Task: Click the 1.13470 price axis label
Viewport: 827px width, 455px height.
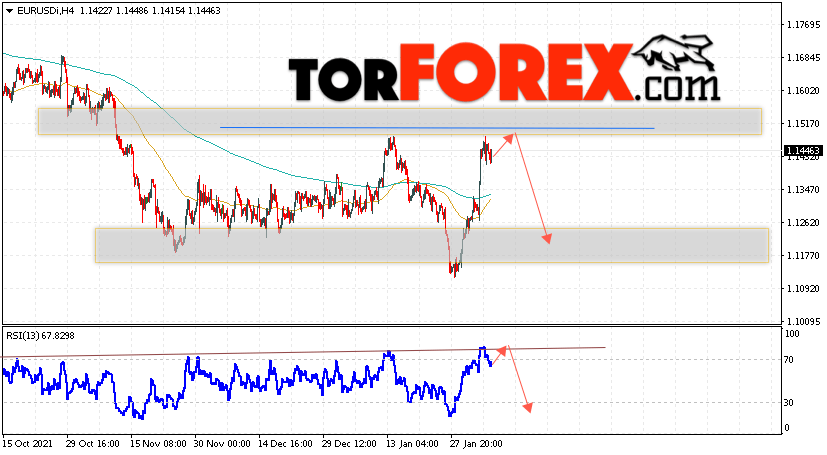Action: pos(803,190)
